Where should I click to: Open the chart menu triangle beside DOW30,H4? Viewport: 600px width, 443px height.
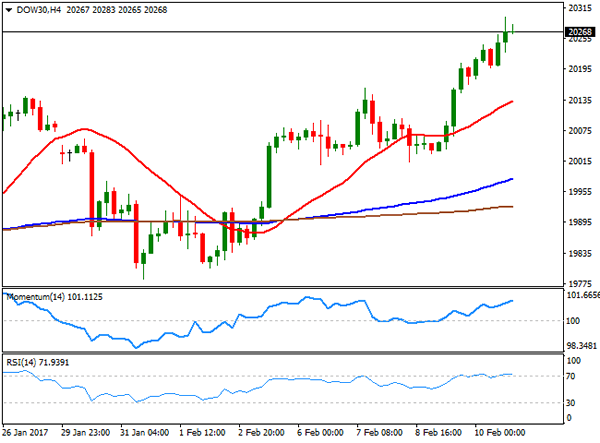coord(8,10)
